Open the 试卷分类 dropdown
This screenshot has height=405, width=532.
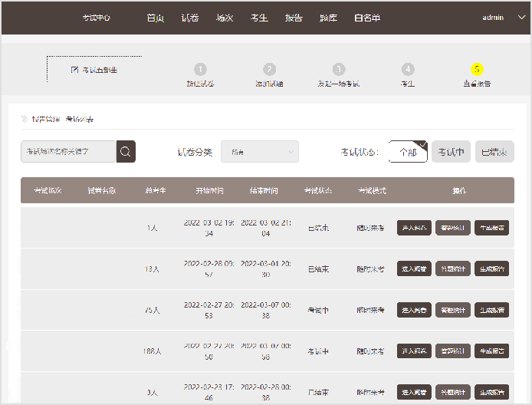tap(259, 152)
